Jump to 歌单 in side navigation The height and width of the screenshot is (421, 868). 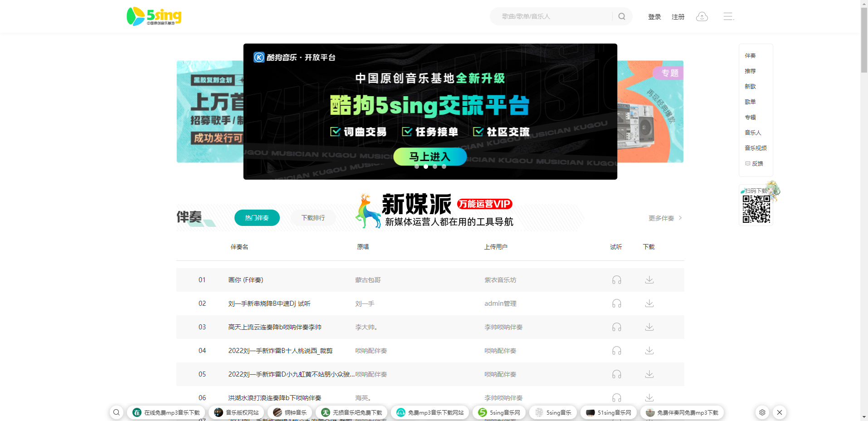[750, 102]
